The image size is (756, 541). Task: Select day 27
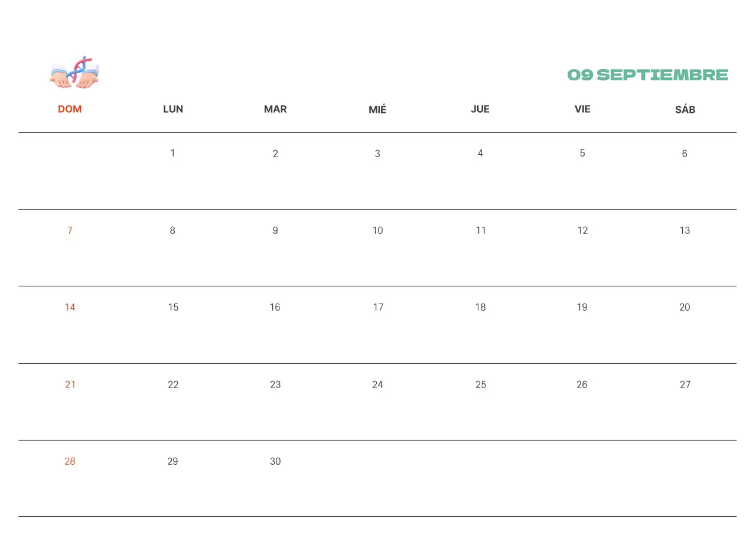click(x=685, y=384)
